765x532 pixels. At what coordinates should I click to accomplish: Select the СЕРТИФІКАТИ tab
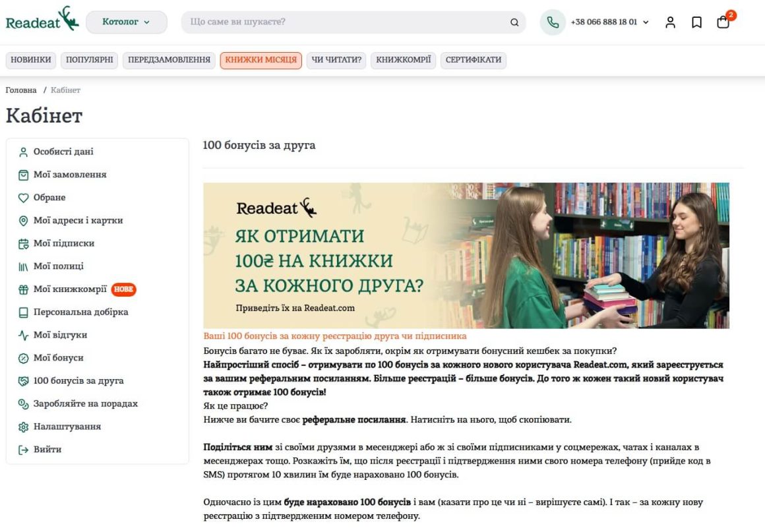click(x=474, y=60)
